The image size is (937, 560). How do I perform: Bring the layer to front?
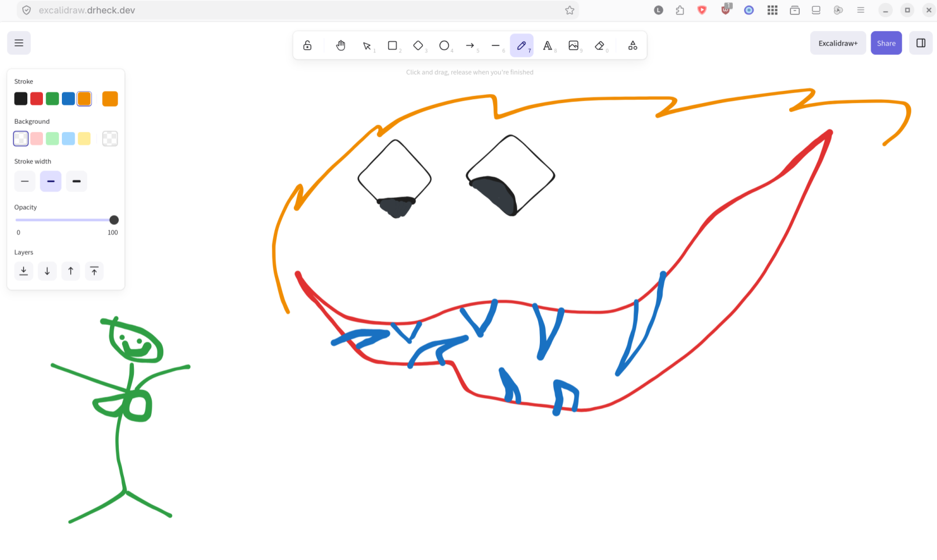[94, 271]
